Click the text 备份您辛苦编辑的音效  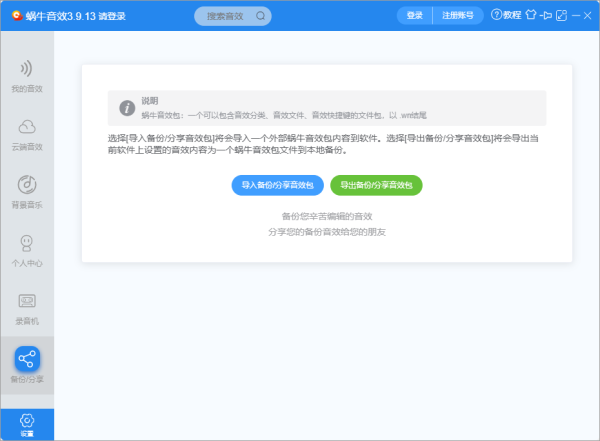coord(327,216)
